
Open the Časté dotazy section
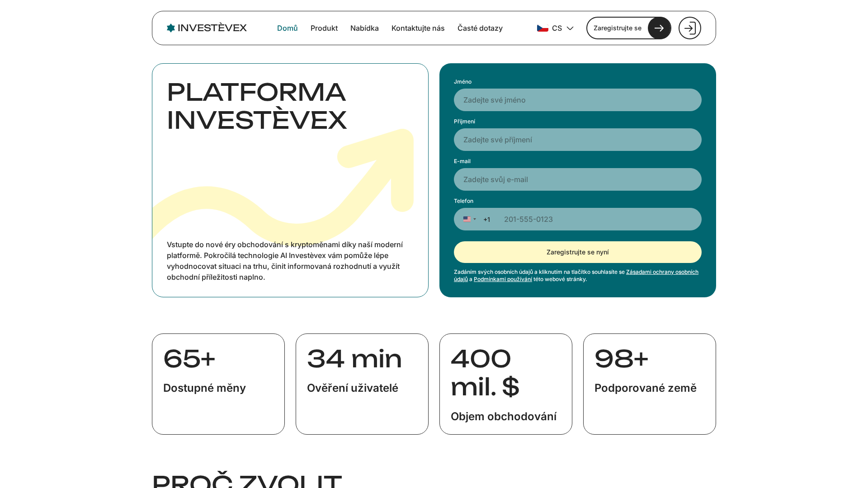click(480, 28)
